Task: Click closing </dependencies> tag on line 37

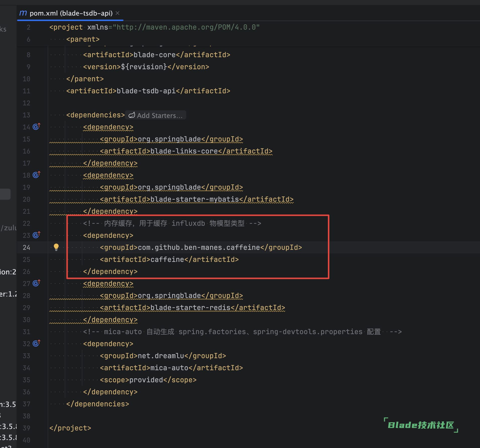Action: coord(98,404)
